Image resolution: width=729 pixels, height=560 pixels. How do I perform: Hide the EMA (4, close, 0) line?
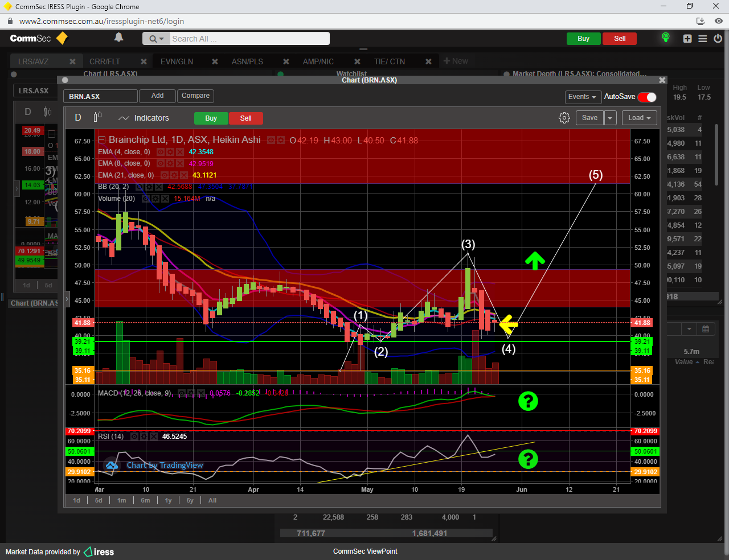(x=161, y=152)
